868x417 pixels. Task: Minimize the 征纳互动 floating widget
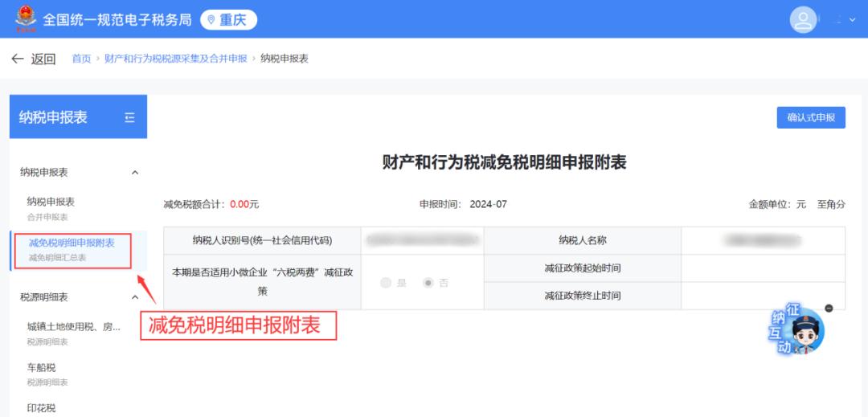pyautogui.click(x=829, y=309)
